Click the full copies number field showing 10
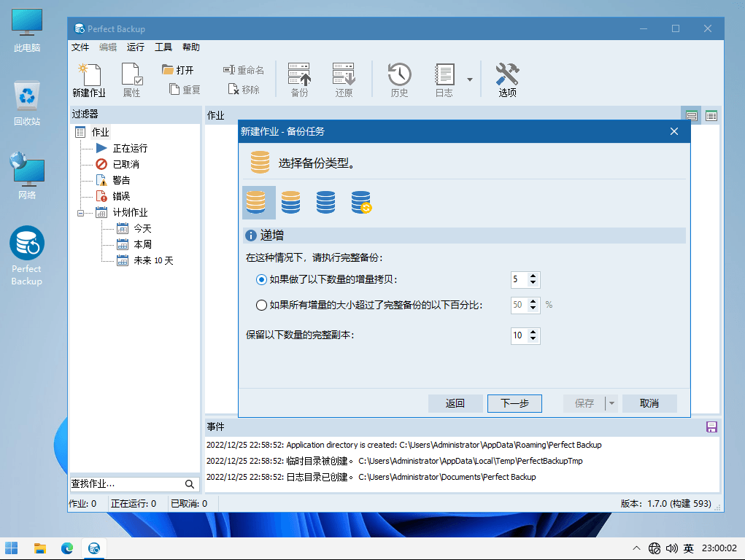 point(520,335)
